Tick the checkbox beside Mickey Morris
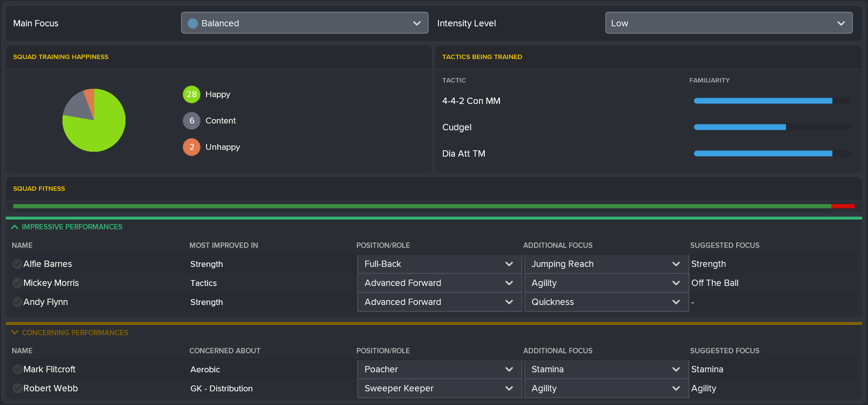868x405 pixels. click(17, 283)
